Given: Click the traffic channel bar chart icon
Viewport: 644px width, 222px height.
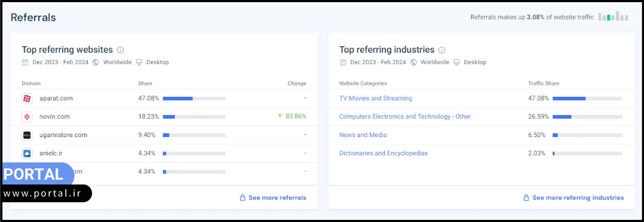Looking at the screenshot, I should click(613, 17).
